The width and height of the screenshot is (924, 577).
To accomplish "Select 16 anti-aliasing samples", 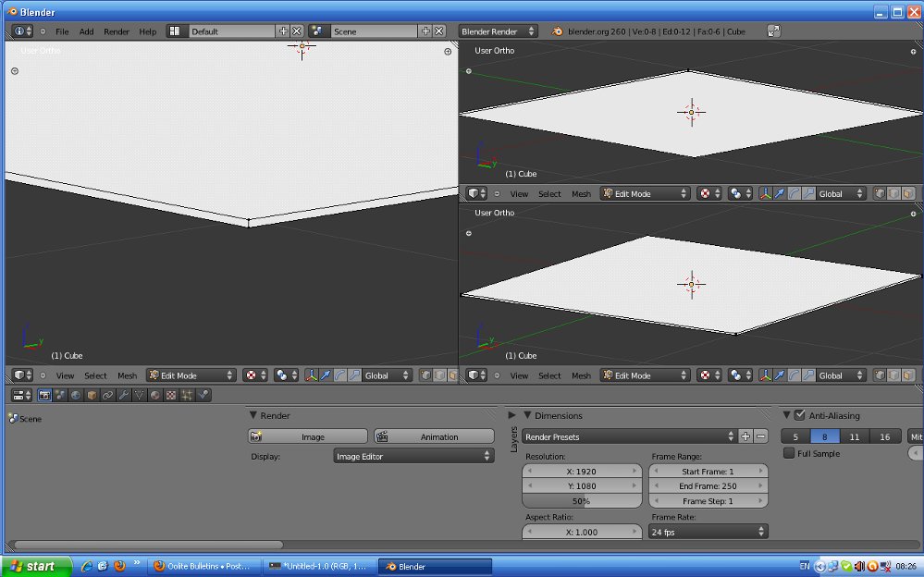I will pos(884,436).
